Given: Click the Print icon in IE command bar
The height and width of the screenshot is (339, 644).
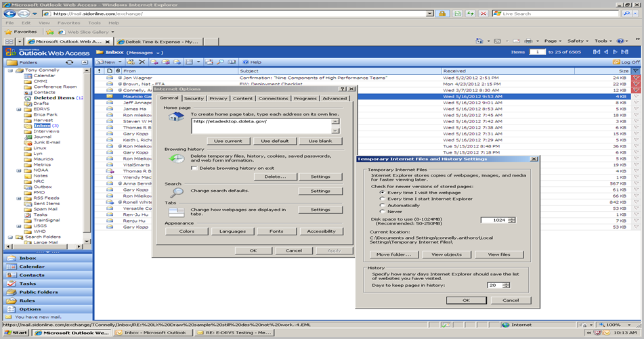Looking at the screenshot, I should pos(529,41).
